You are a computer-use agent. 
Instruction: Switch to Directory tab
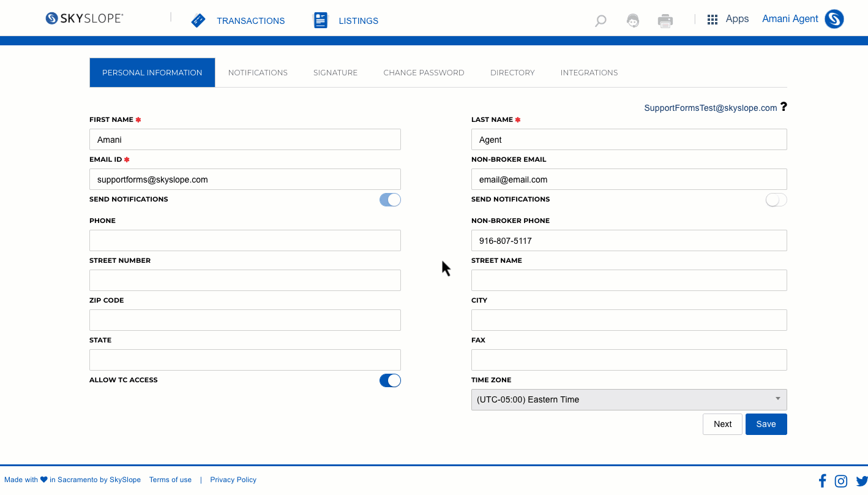[x=512, y=72]
